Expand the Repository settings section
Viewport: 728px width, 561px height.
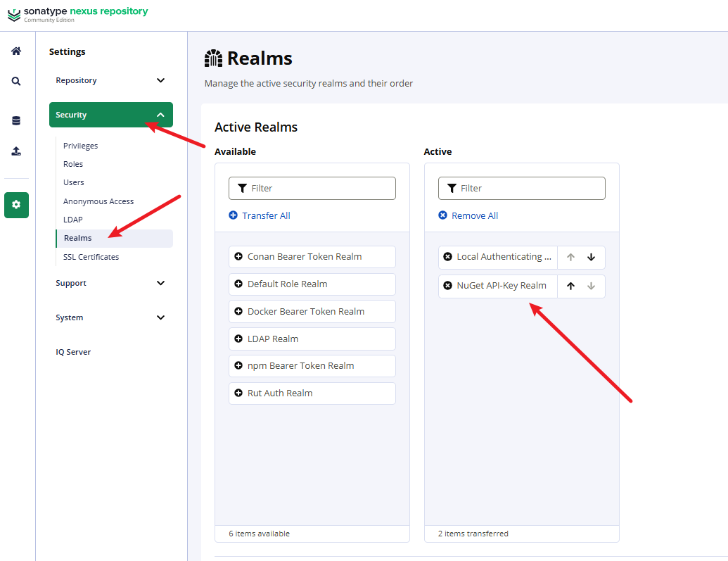[111, 80]
